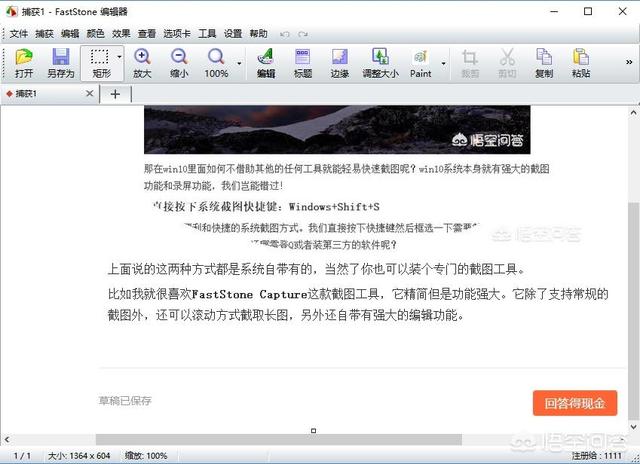Open the 编辑 menu in menu bar
The image size is (640, 464).
coord(70,34)
